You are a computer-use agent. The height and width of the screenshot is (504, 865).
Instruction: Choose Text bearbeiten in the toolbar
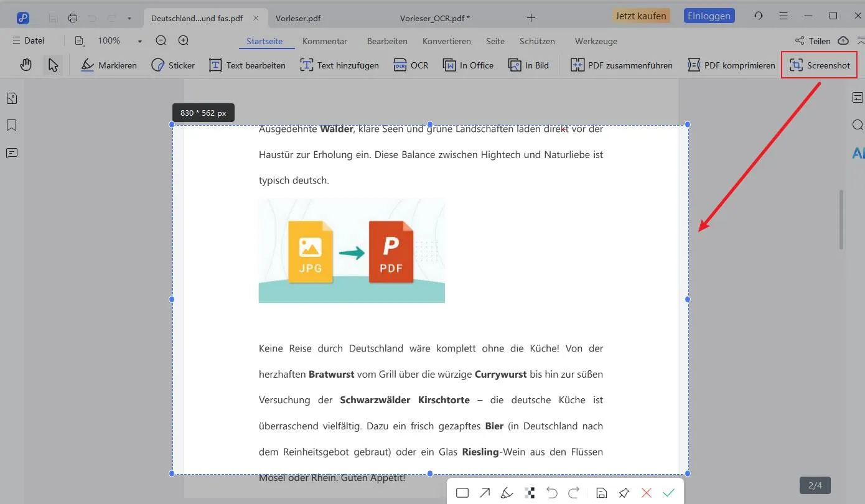[x=247, y=65]
